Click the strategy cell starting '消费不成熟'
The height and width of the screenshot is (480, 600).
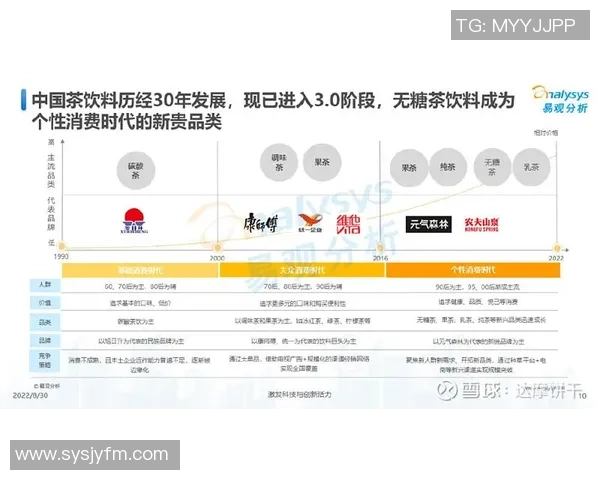tap(140, 365)
